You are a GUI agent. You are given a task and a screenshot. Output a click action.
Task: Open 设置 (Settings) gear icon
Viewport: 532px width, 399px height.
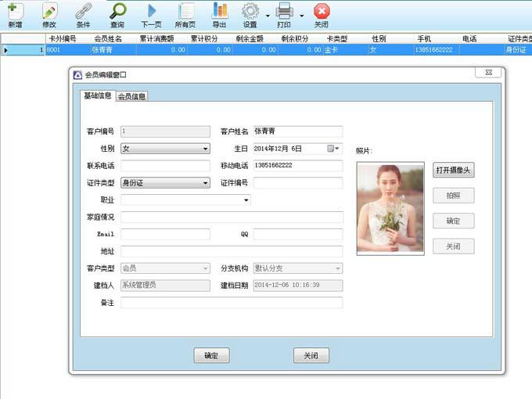(250, 16)
